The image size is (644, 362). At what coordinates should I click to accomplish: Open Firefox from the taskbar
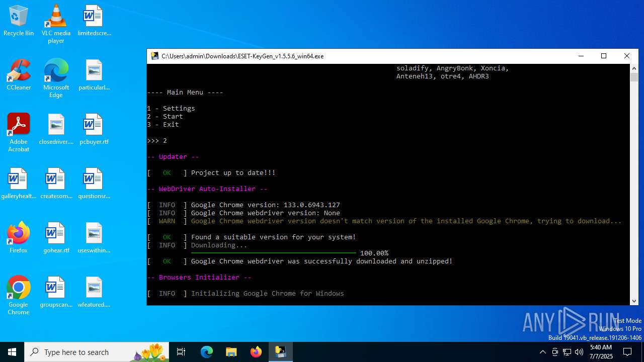tap(256, 352)
